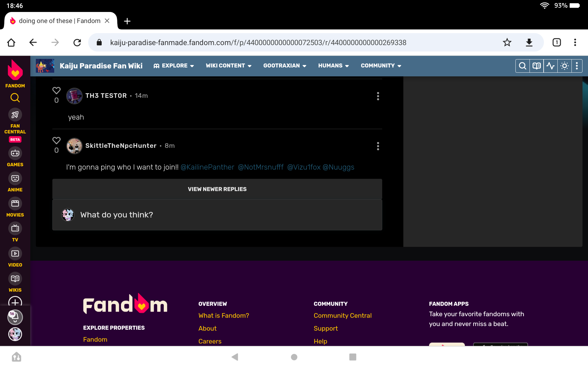This screenshot has width=588, height=368.
Task: Open notifications avatar with 16 badge
Action: (x=15, y=317)
